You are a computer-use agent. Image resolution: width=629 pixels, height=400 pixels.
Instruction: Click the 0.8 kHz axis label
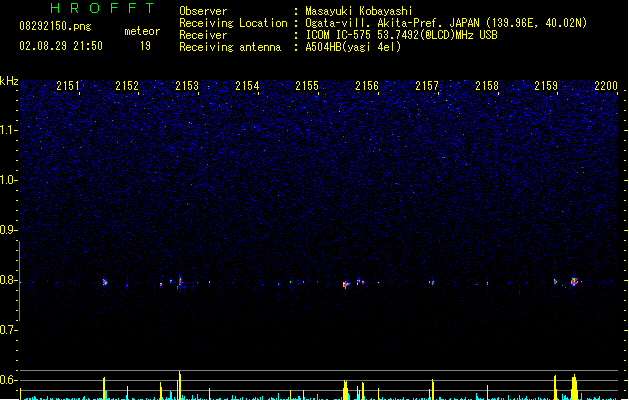pos(9,280)
